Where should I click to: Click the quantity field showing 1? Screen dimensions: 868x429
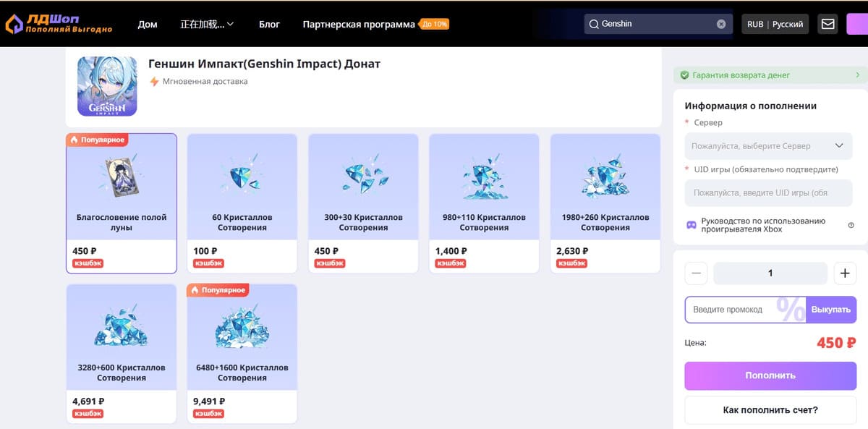click(770, 273)
